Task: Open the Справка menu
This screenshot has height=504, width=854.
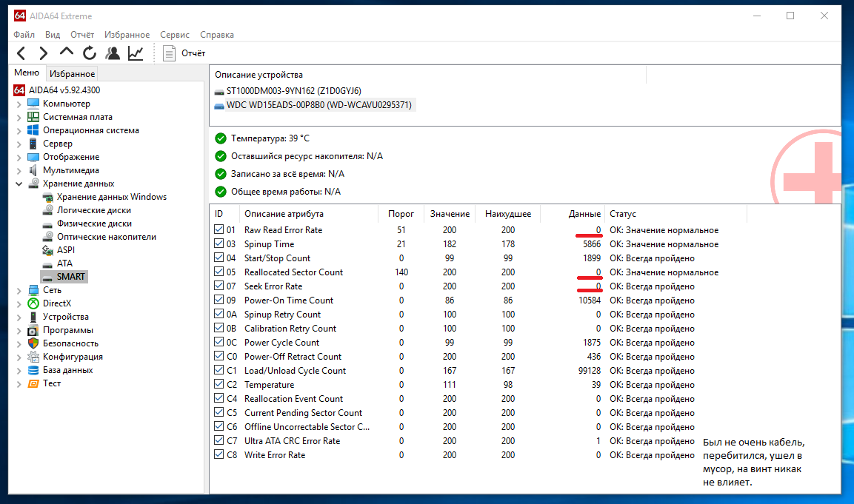Action: click(217, 35)
